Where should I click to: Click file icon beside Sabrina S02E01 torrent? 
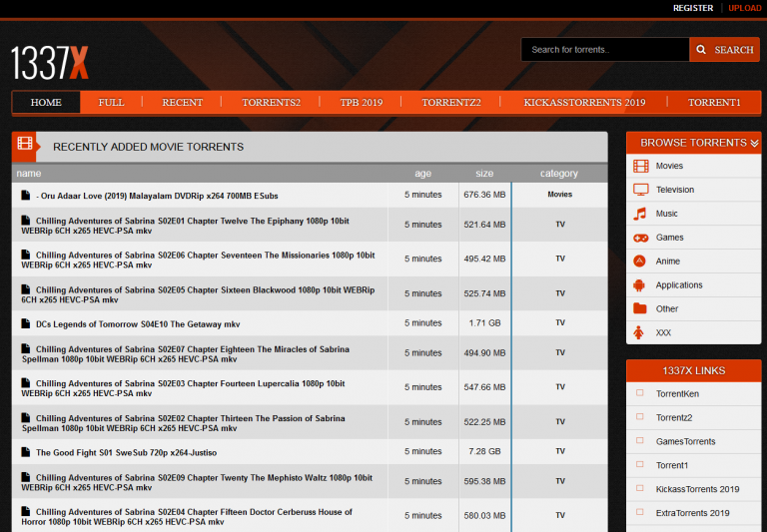[x=25, y=220]
